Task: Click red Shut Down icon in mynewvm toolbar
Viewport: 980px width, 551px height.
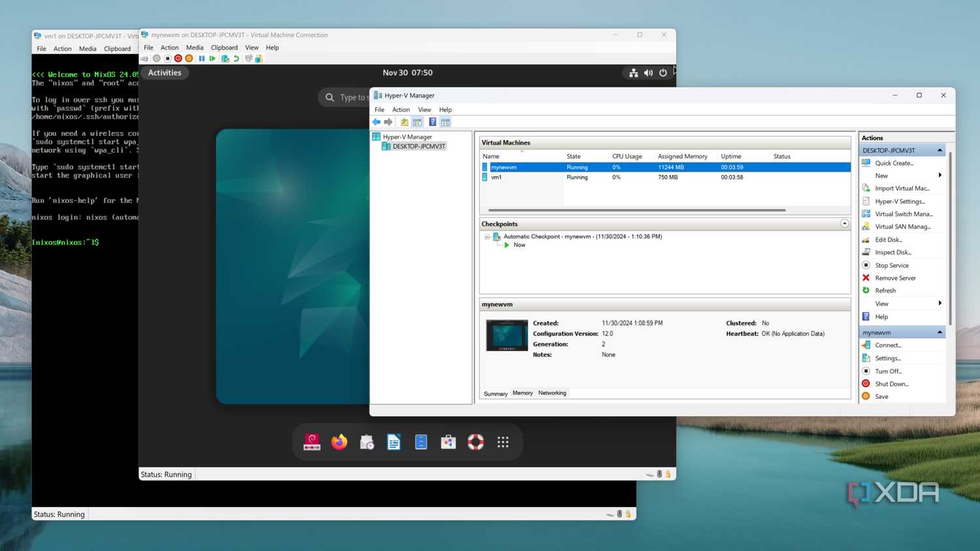Action: pos(178,59)
